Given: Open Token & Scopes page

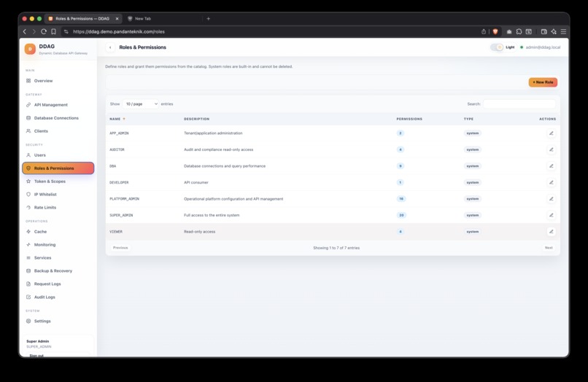Looking at the screenshot, I should point(58,182).
